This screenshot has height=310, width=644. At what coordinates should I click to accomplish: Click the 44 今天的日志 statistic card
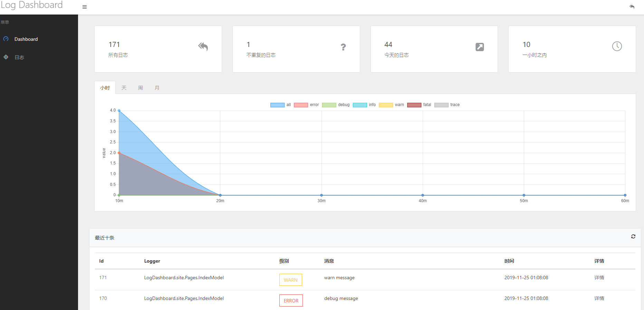[x=434, y=49]
